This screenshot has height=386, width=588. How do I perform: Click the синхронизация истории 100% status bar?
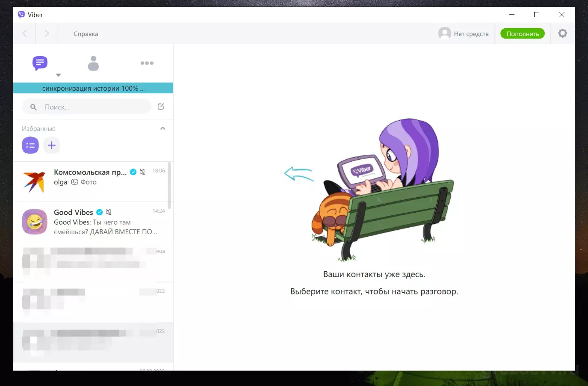pos(93,88)
